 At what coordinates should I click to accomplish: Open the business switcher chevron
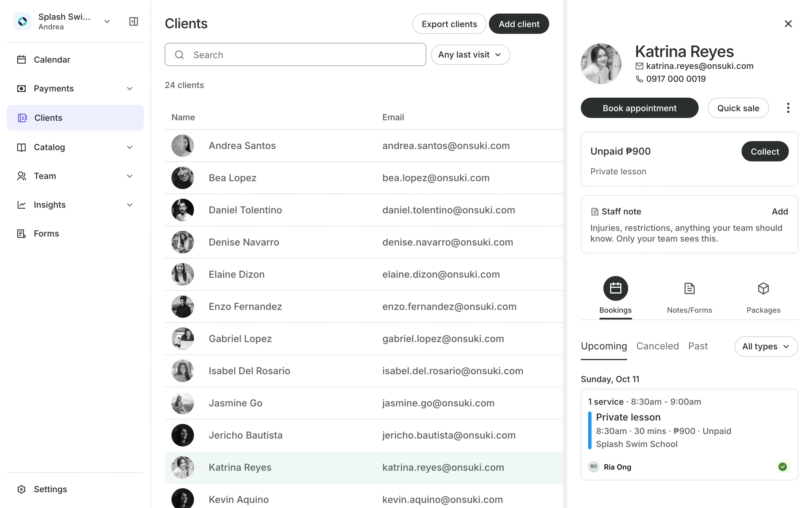click(107, 21)
